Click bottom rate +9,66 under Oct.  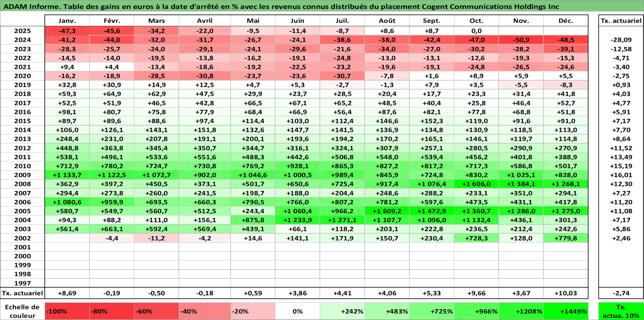click(476, 293)
